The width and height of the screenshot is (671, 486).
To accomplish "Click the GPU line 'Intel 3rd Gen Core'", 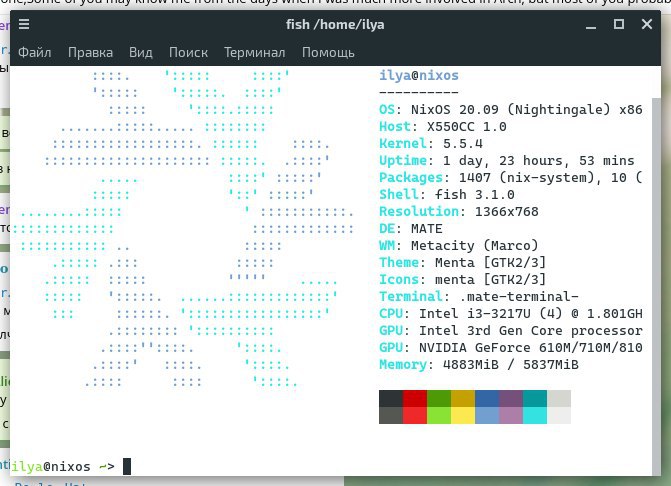I will point(490,330).
